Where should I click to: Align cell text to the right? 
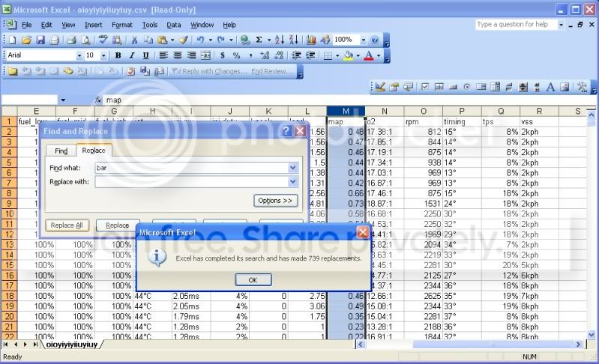[x=191, y=55]
